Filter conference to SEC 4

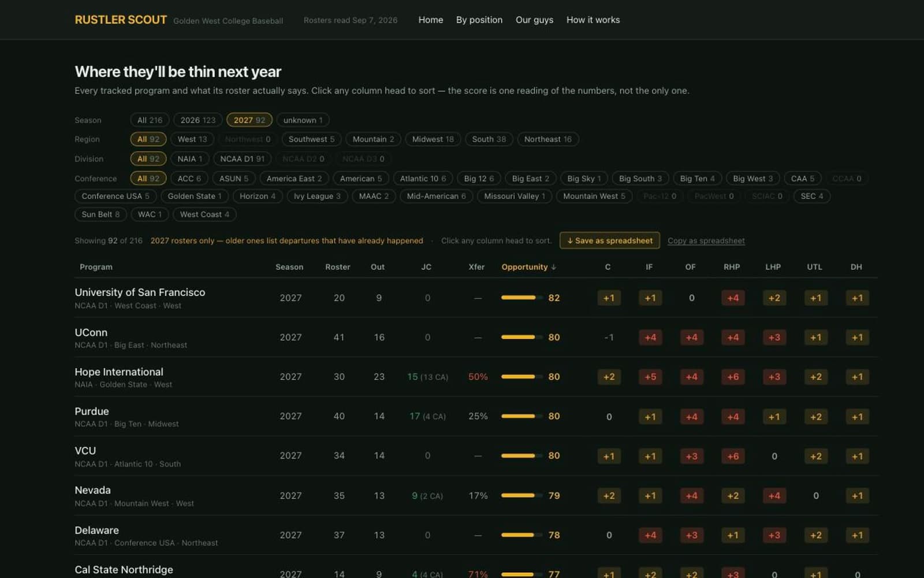pos(811,197)
